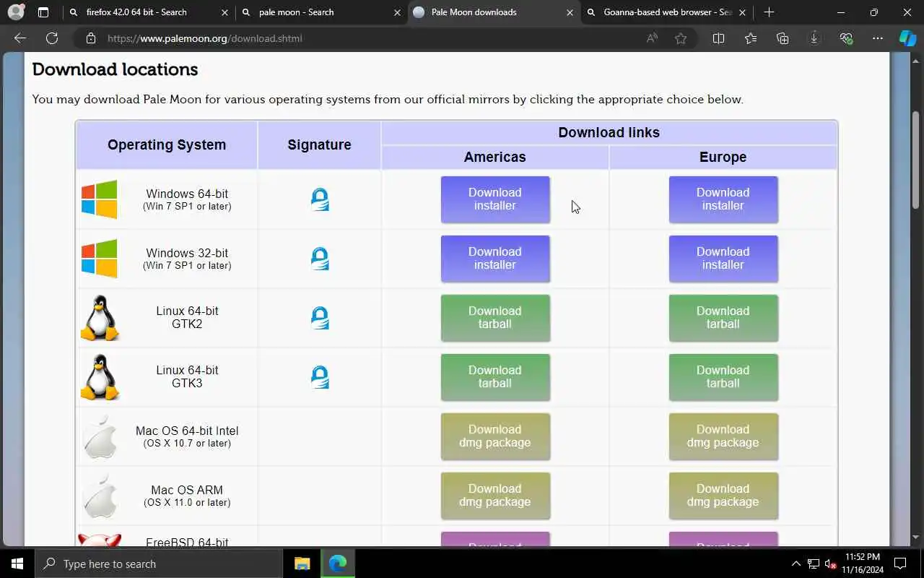Download Windows 64-bit installer from Europe
Image resolution: width=924 pixels, height=578 pixels.
click(723, 199)
